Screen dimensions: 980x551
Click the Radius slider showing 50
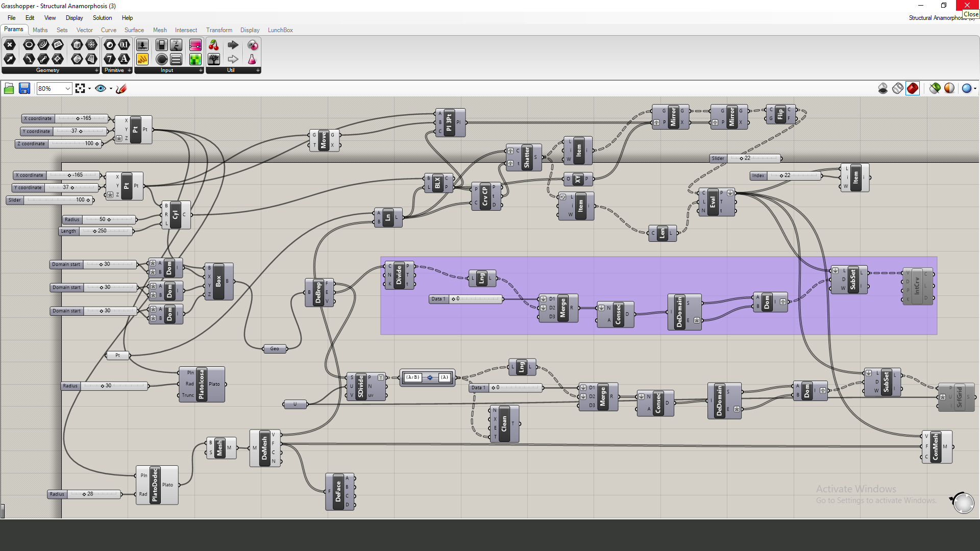(x=99, y=219)
